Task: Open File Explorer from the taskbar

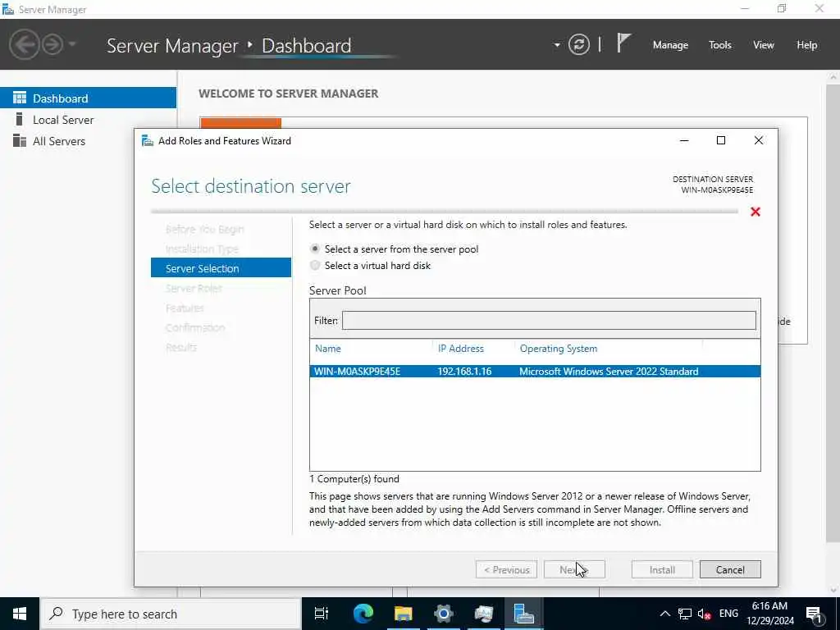Action: 404,614
